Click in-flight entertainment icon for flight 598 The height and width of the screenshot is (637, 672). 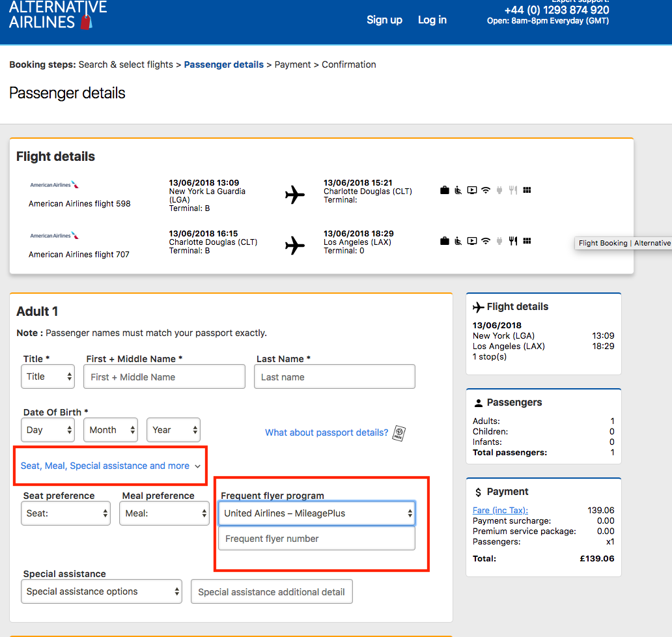tap(472, 190)
